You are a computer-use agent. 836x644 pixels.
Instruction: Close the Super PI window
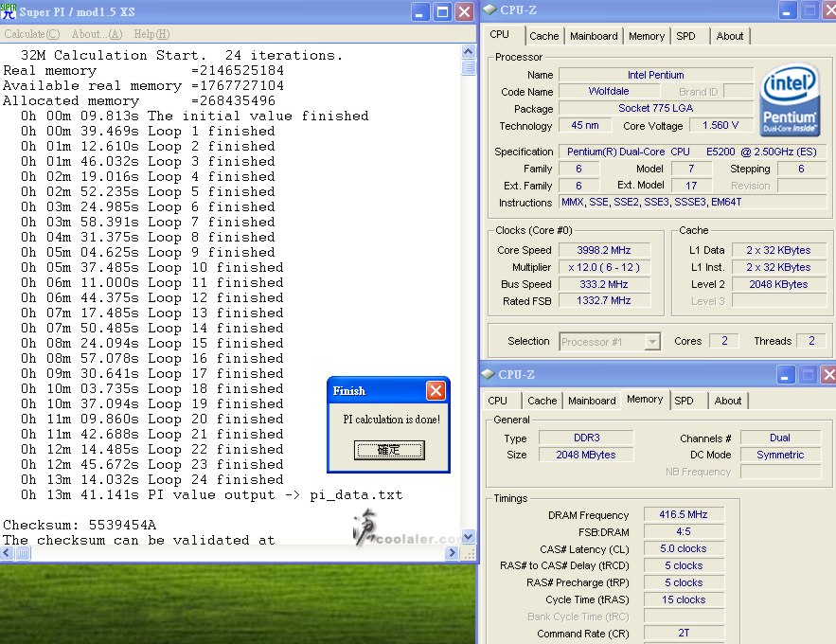tap(464, 11)
